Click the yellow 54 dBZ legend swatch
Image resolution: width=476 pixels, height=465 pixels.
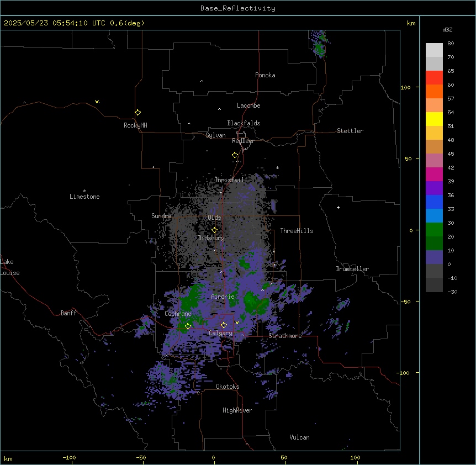[434, 119]
